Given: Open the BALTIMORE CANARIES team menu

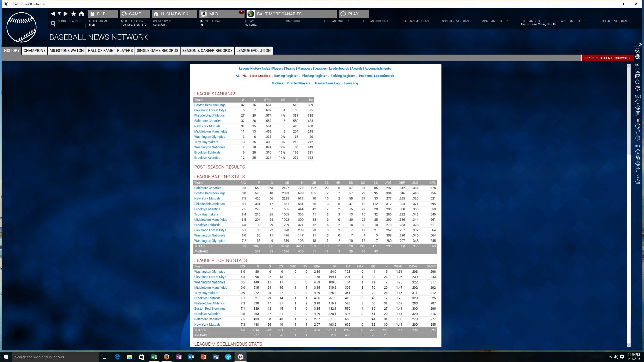Looking at the screenshot, I should point(291,14).
